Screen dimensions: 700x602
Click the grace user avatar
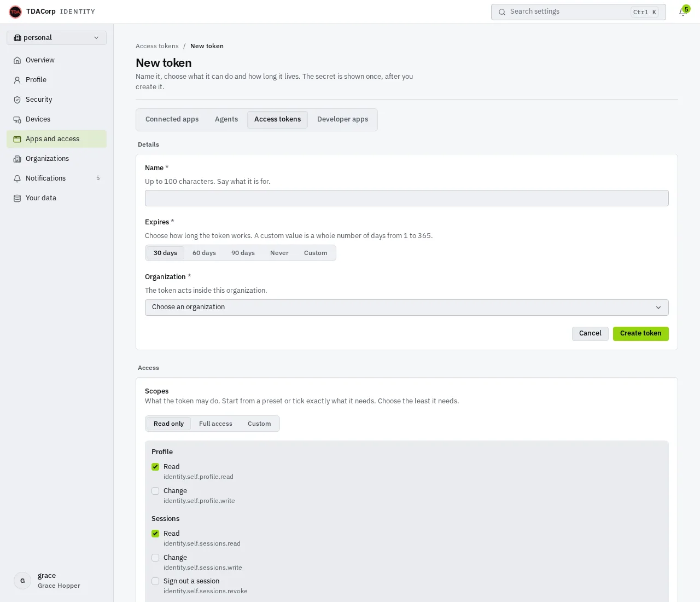tap(22, 581)
